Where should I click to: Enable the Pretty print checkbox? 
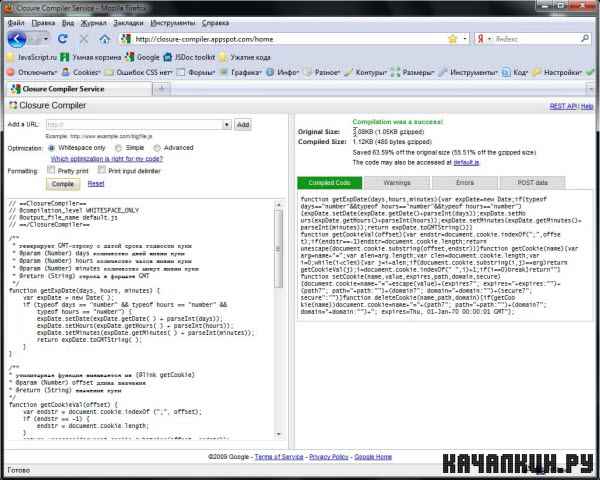click(51, 170)
